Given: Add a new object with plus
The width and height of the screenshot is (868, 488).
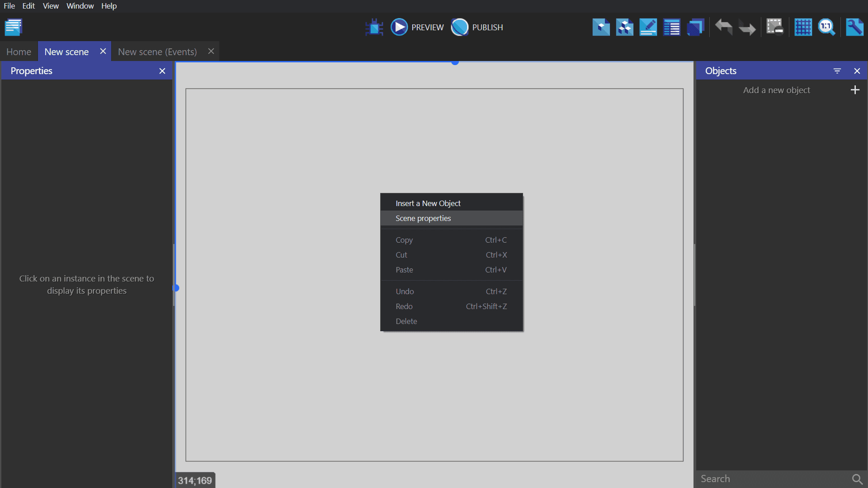Looking at the screenshot, I should 854,90.
